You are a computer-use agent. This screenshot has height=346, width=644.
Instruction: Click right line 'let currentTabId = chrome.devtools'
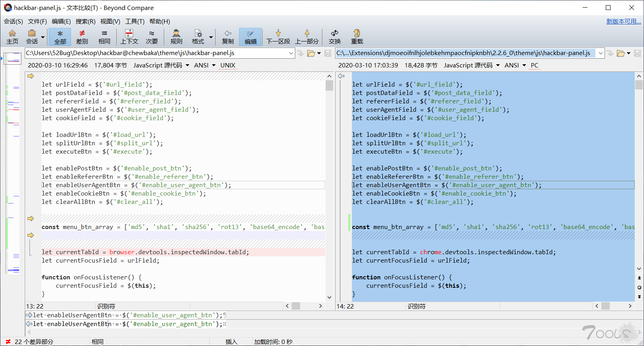[x=493, y=252]
